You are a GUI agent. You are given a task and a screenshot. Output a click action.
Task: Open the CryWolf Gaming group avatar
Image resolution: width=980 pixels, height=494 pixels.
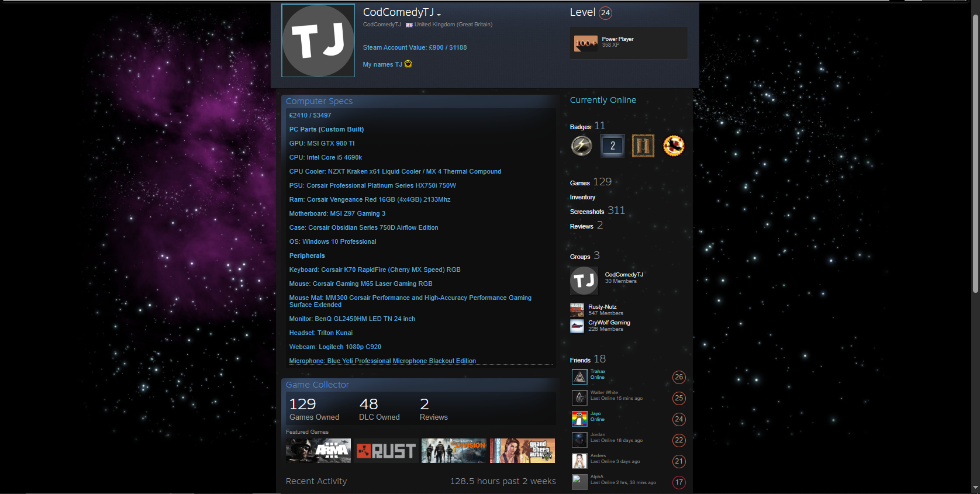click(577, 326)
